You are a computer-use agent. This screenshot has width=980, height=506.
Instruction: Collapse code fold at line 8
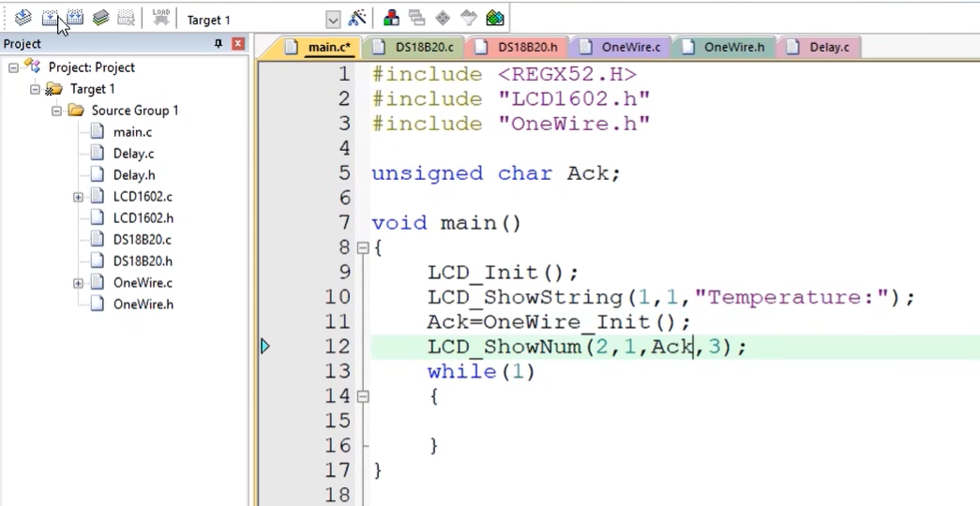pyautogui.click(x=363, y=248)
